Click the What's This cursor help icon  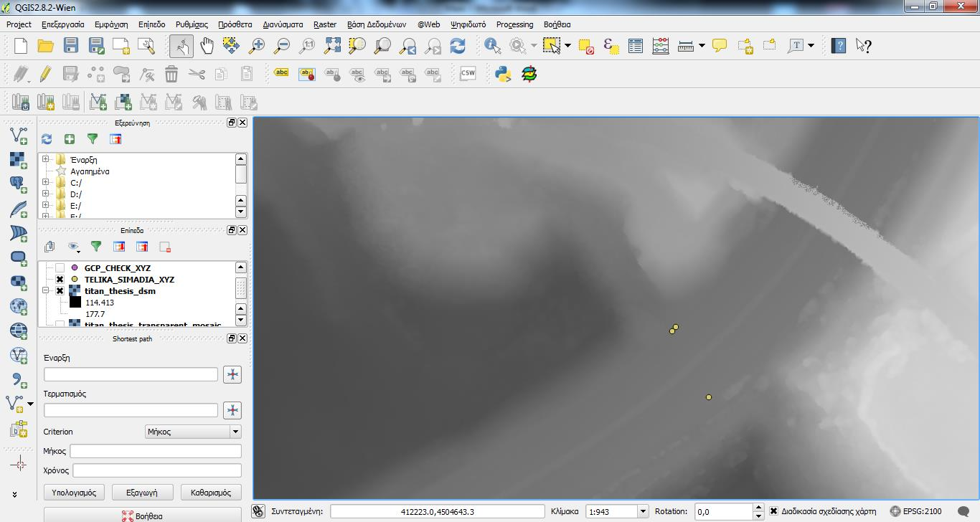tap(864, 46)
